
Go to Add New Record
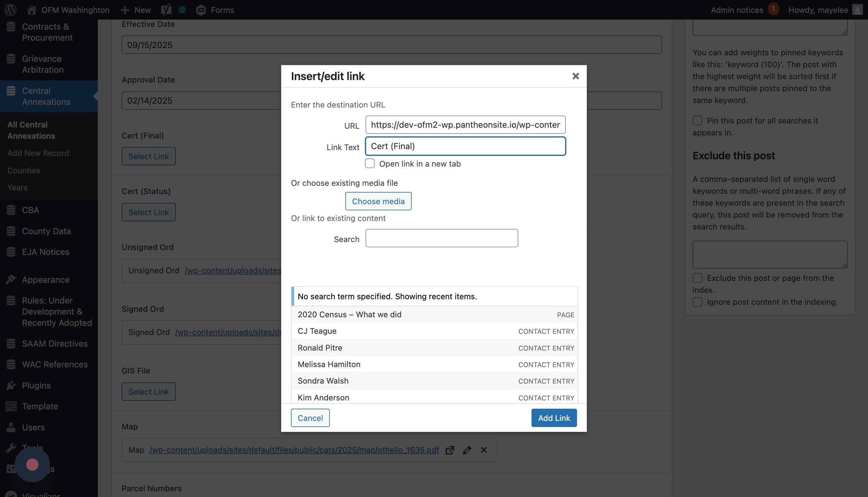click(x=38, y=153)
